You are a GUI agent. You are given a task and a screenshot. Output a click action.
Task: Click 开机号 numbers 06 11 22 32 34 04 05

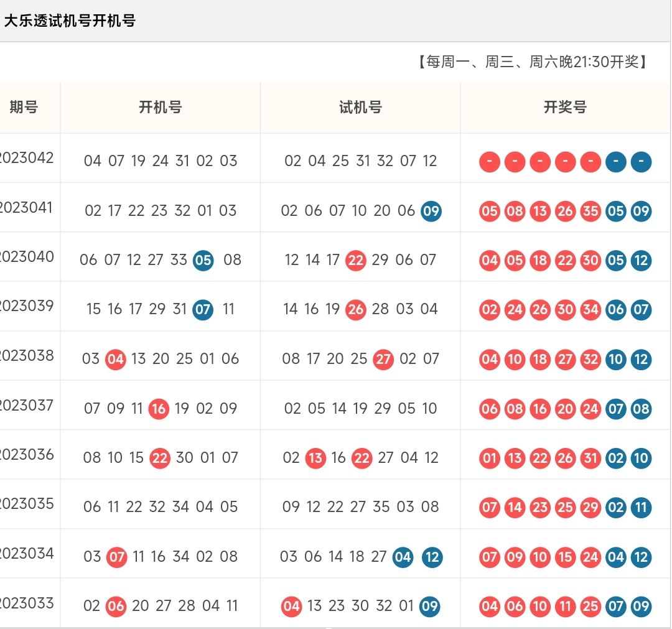[161, 507]
